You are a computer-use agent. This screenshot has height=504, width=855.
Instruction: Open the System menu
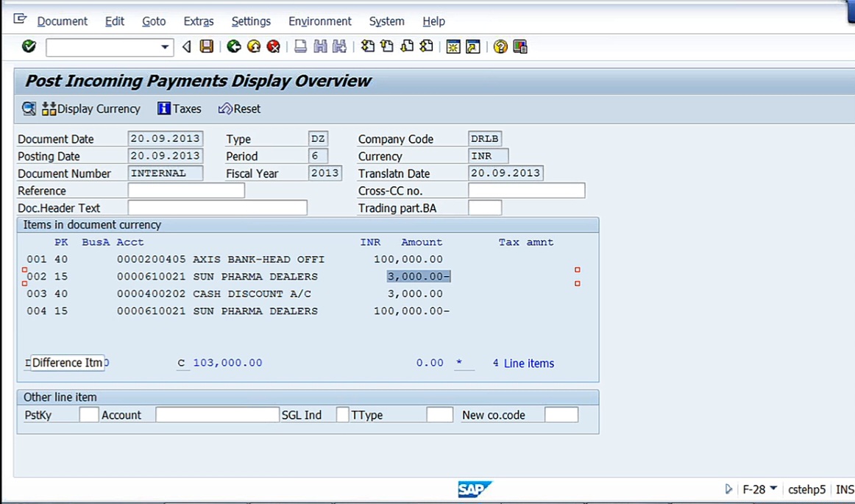tap(386, 21)
